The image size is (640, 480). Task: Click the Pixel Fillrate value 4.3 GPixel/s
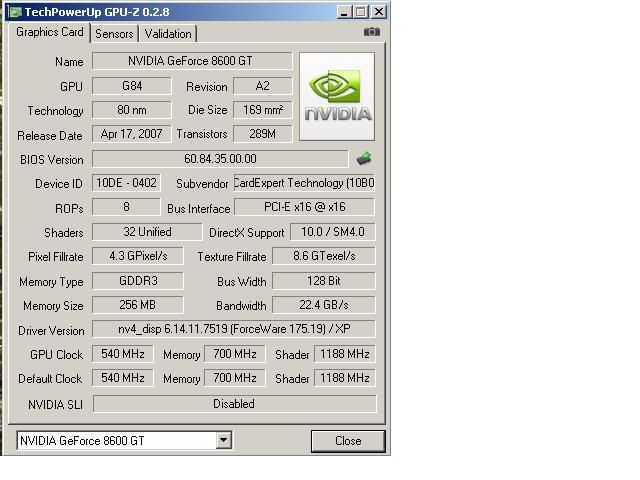[x=138, y=256]
